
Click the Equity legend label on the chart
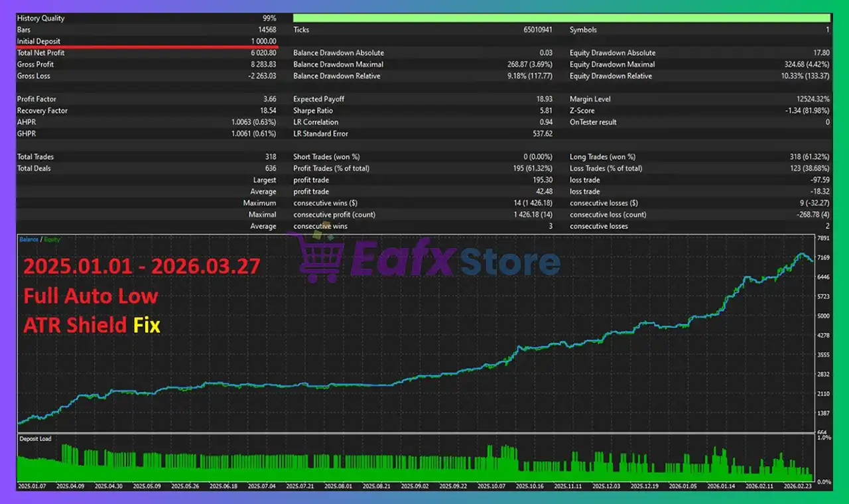(x=53, y=239)
